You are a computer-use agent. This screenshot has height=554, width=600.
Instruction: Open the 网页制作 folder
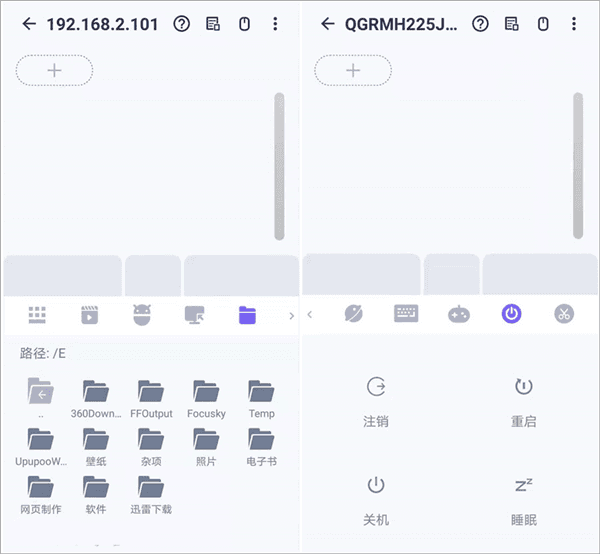coord(41,495)
